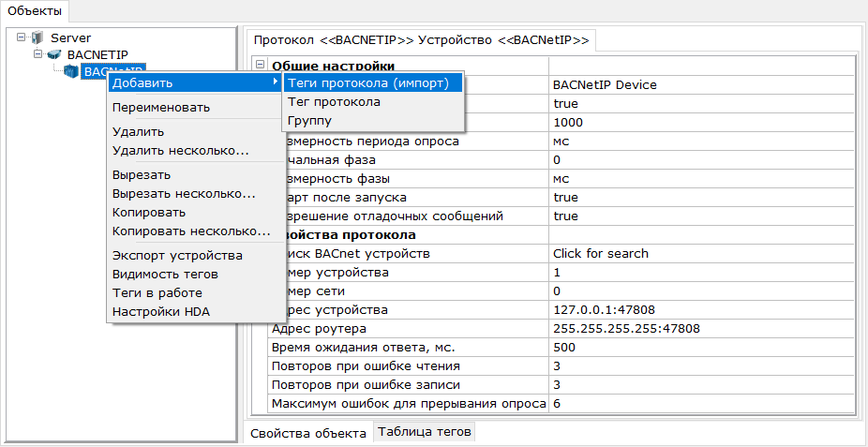Click the Server node icon
The height and width of the screenshot is (447, 868).
click(37, 37)
